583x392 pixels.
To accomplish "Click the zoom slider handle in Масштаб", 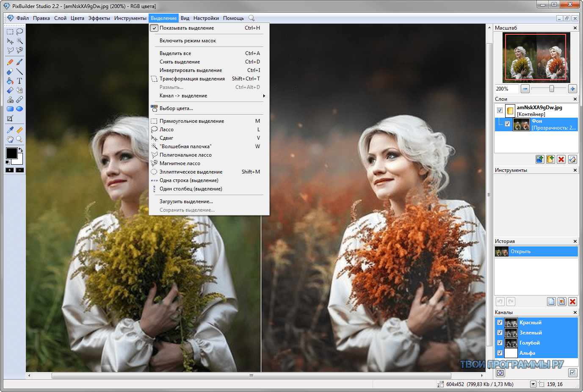I will pos(552,89).
